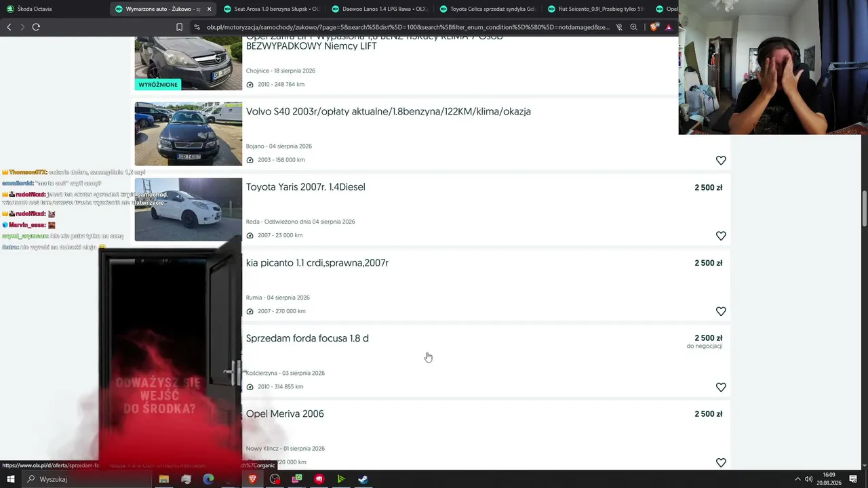
Task: Click 'Chojnice - 18 sierpnia 2026' text
Action: [x=280, y=70]
